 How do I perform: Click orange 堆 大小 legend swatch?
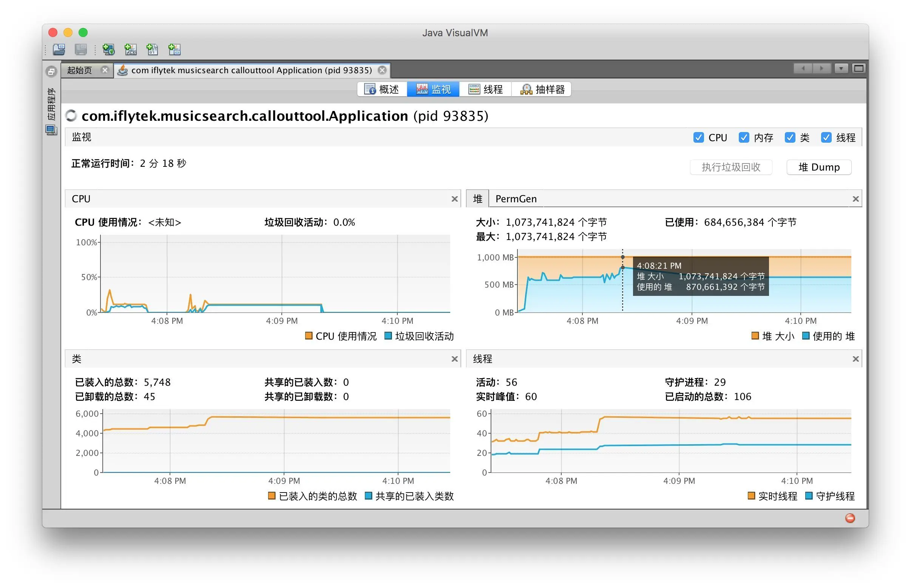pos(755,336)
